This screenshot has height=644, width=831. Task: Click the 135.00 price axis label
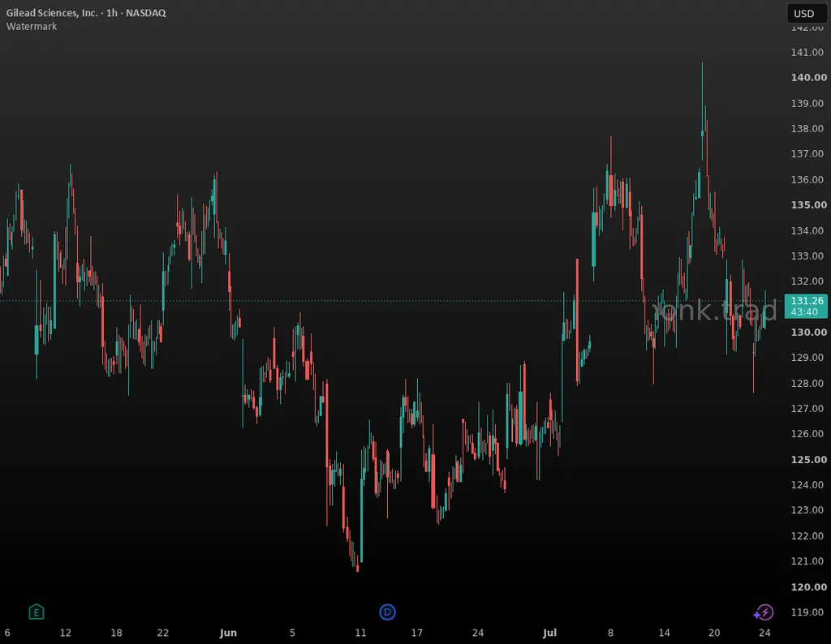[809, 204]
